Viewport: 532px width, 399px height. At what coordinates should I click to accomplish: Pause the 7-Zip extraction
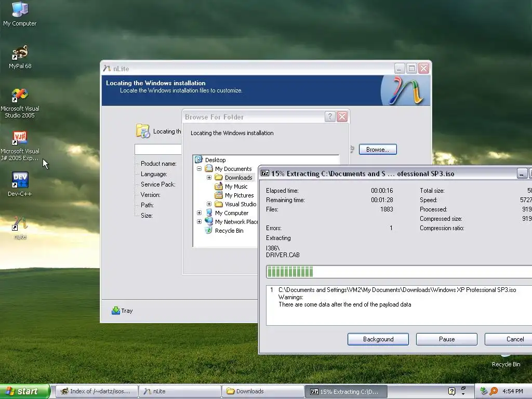pos(446,339)
